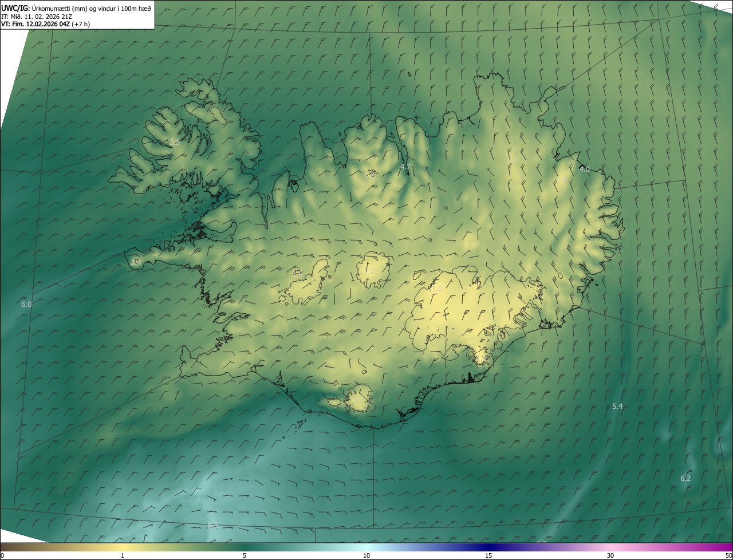This screenshot has width=733, height=560.
Task: Click the 1.0 value on the large southeast glacier
Action: coord(438,290)
